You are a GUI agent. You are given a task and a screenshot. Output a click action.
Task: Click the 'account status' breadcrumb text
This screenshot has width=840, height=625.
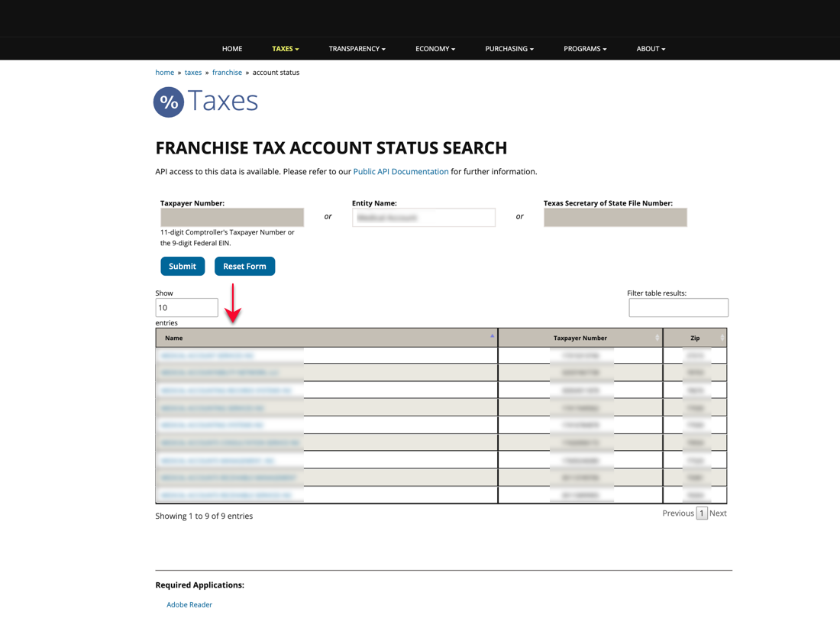pyautogui.click(x=276, y=73)
